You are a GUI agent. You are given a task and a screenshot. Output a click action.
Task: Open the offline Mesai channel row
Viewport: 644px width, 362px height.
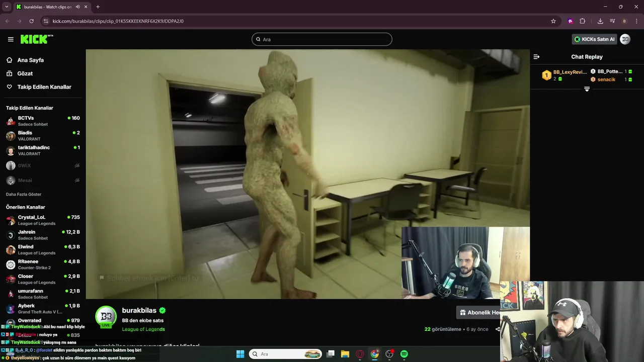[42, 180]
